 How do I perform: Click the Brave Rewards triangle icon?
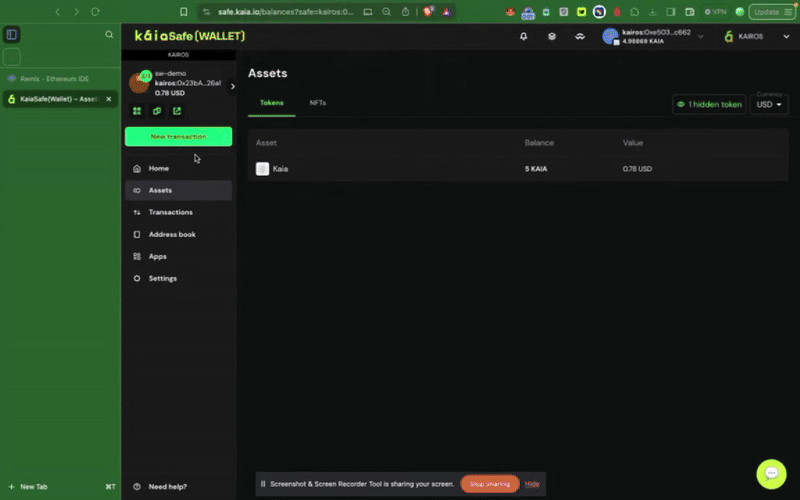pos(447,12)
